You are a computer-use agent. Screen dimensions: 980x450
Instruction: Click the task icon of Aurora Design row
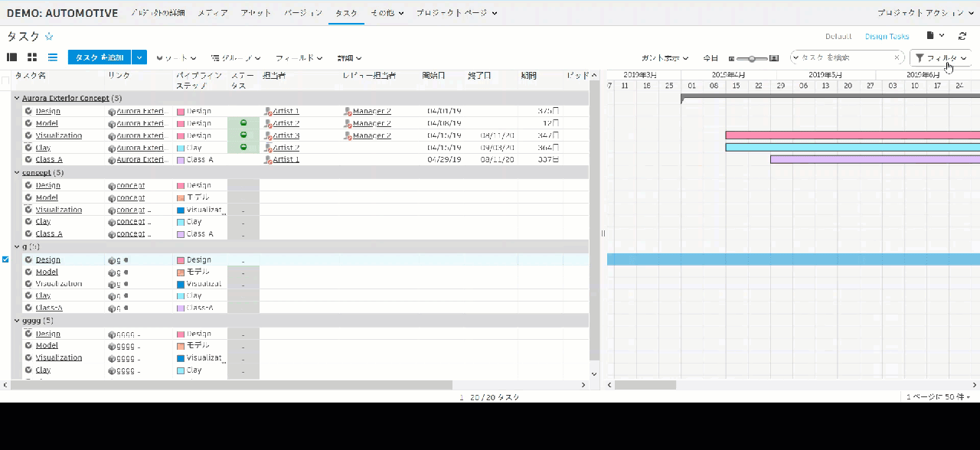click(28, 111)
